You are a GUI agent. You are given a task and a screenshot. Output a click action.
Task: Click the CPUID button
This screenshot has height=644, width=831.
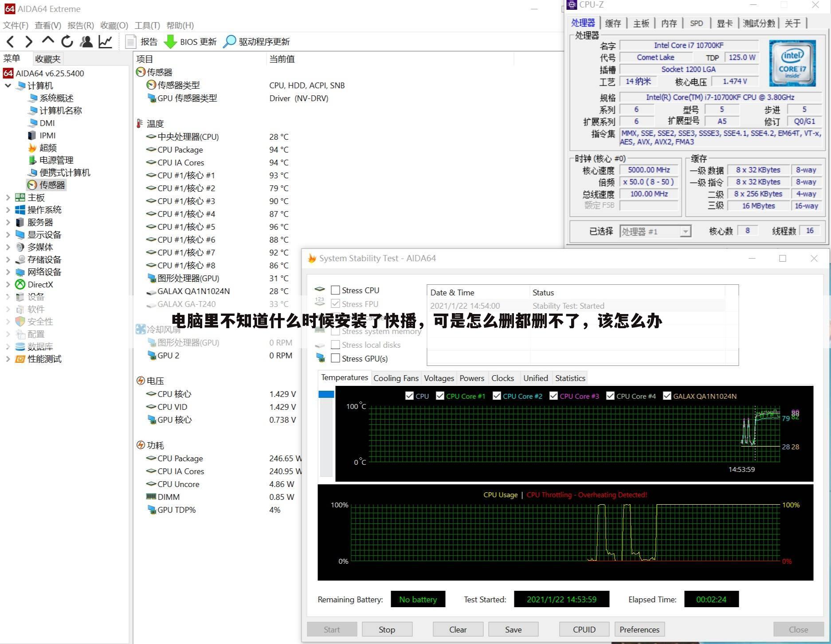pos(584,629)
